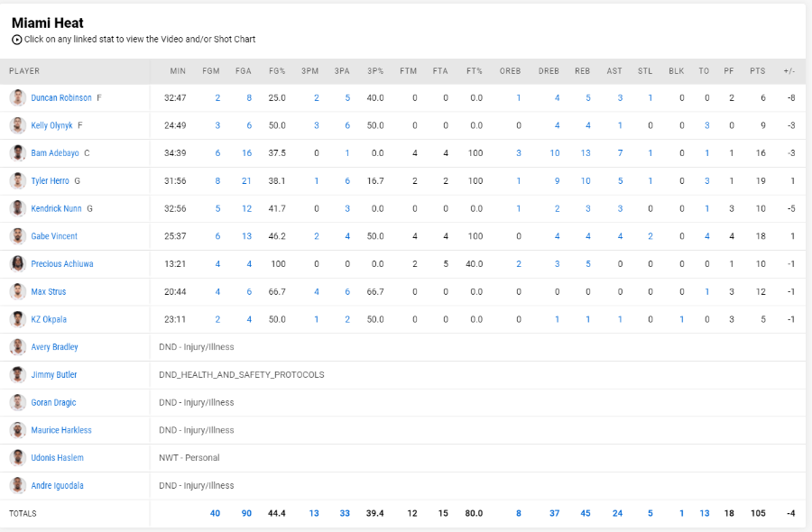Select the Jimmy Butler name link
812x532 pixels.
tap(54, 375)
